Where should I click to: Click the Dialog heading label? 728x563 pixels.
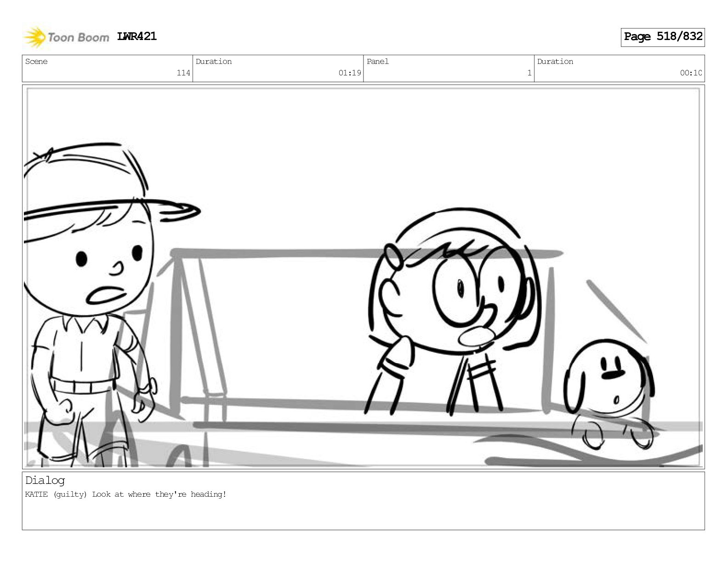click(45, 480)
